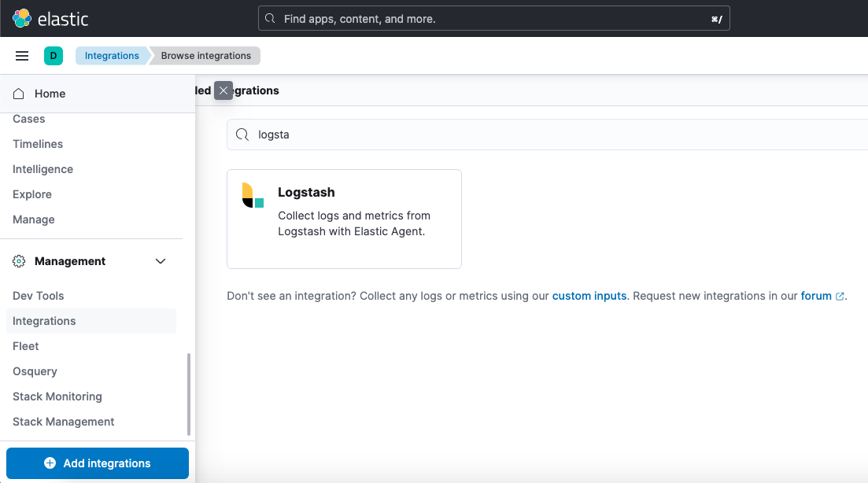Go to Fleet in the sidebar
868x483 pixels.
point(26,346)
